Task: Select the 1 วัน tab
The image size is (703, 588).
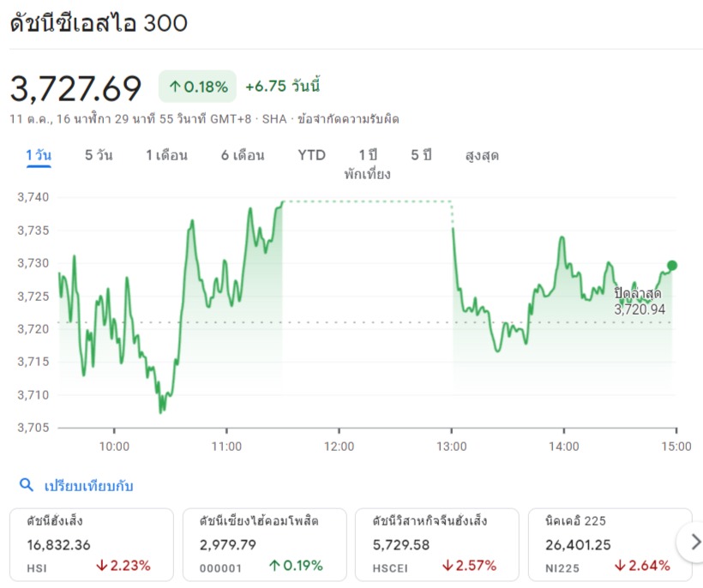Action: (x=39, y=156)
